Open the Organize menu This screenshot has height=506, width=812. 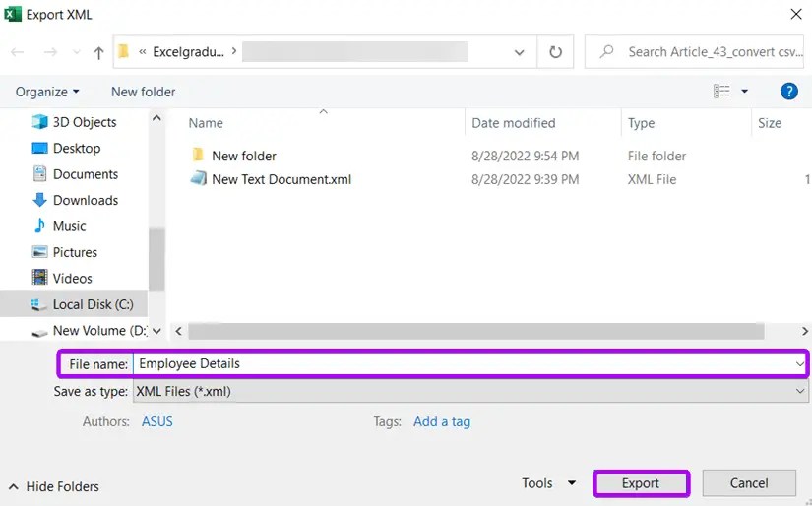pyautogui.click(x=47, y=92)
